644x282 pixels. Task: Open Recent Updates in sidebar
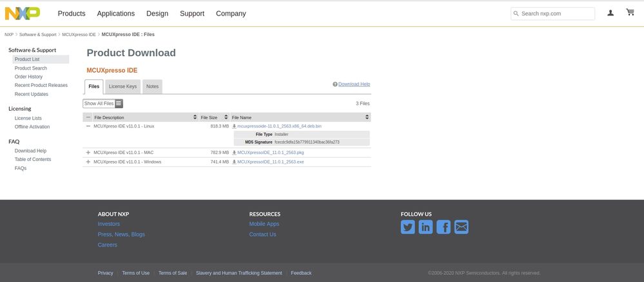pyautogui.click(x=32, y=95)
